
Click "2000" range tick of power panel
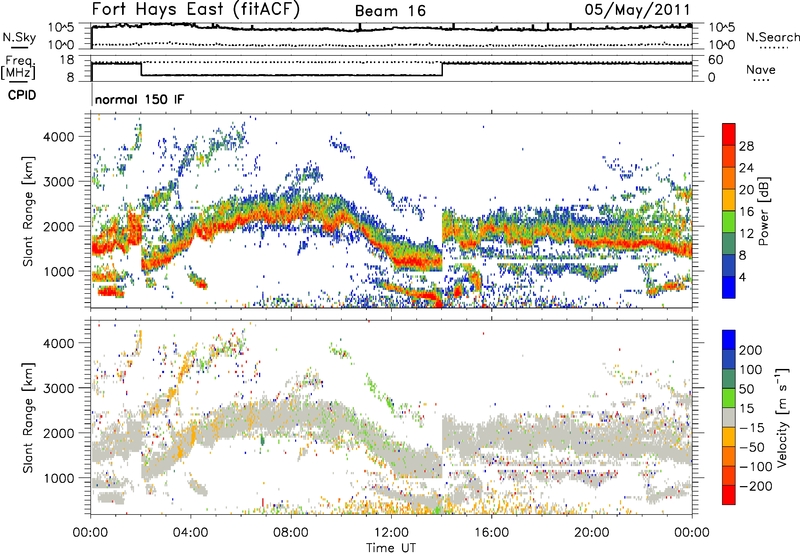[58, 226]
